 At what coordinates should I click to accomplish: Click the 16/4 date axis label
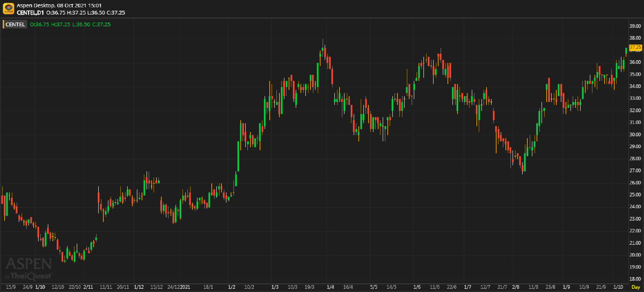[x=348, y=287]
